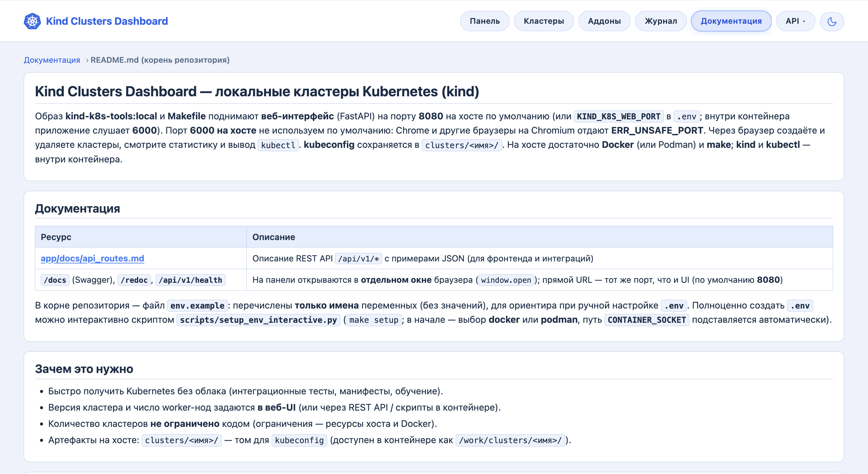The image size is (868, 474).
Task: Click the Зачем это нужно heading
Action: coord(84,369)
